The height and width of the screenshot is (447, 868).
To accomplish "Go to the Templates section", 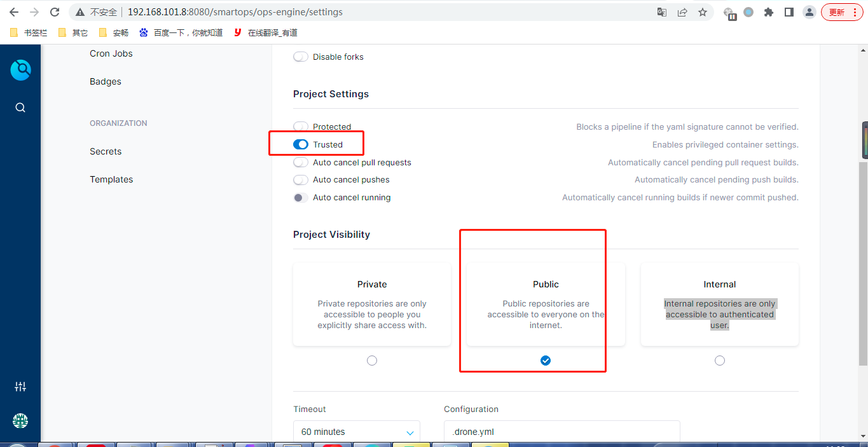I will pos(111,179).
